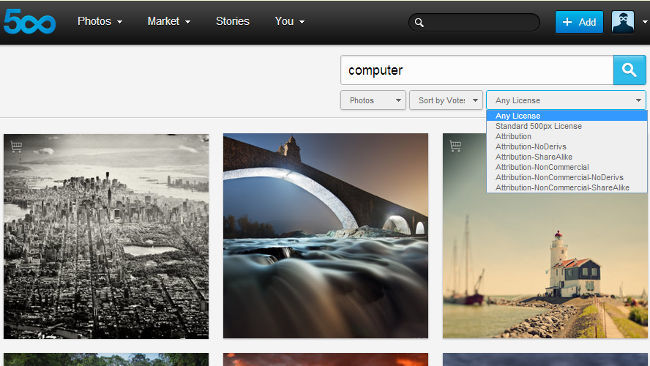Click the plus icon in Add button
The height and width of the screenshot is (366, 650).
coord(568,22)
